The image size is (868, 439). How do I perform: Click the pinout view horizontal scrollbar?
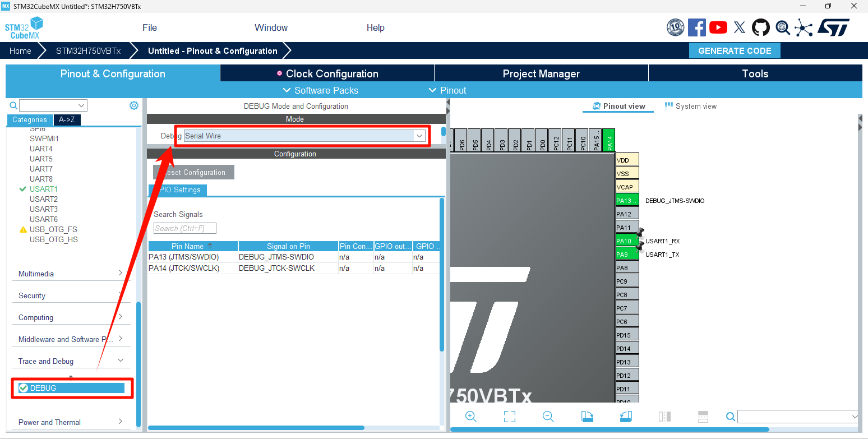[x=610, y=429]
